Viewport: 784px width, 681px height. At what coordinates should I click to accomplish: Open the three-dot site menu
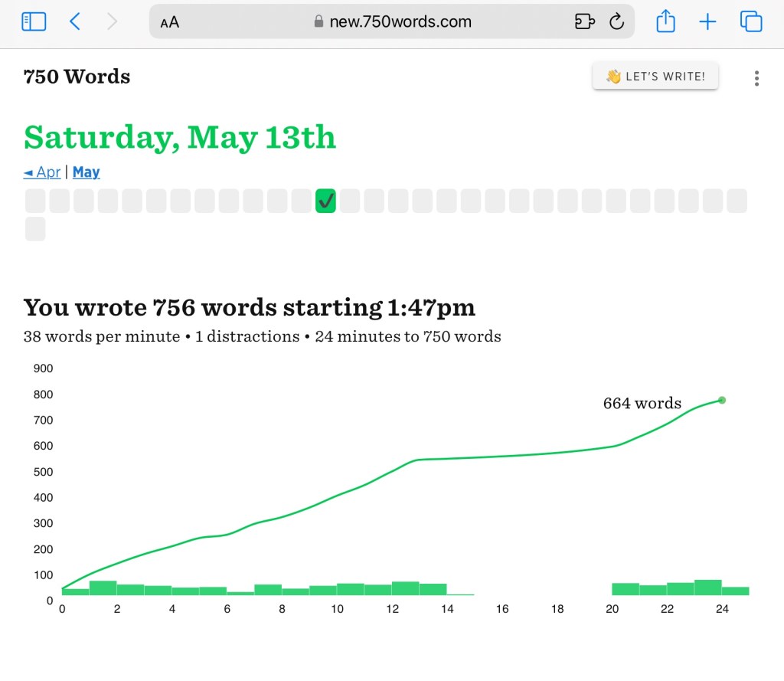(x=756, y=78)
